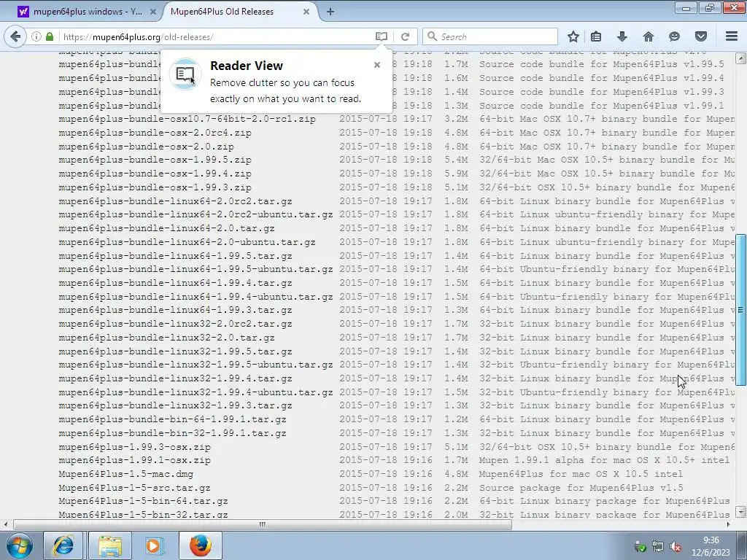The width and height of the screenshot is (747, 560).
Task: Download mupen64plus-bundle-linux32-1.99.5.tar.gz
Action: pos(175,352)
